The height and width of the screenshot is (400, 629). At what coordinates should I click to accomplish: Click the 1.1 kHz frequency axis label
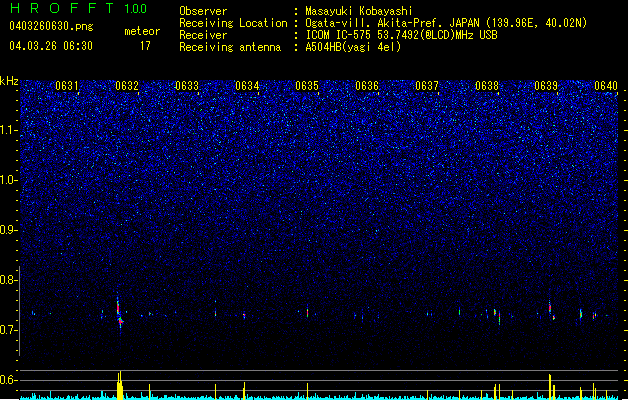point(9,130)
